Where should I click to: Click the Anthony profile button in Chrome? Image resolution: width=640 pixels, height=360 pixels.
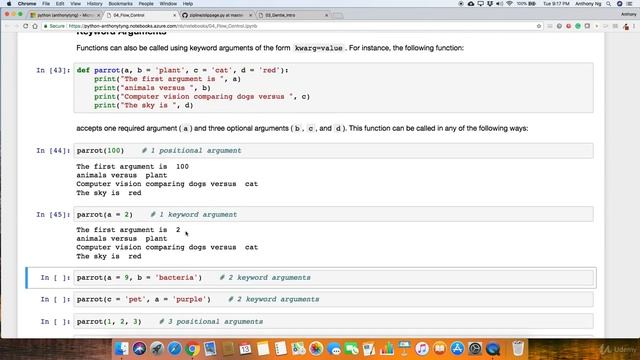click(629, 14)
